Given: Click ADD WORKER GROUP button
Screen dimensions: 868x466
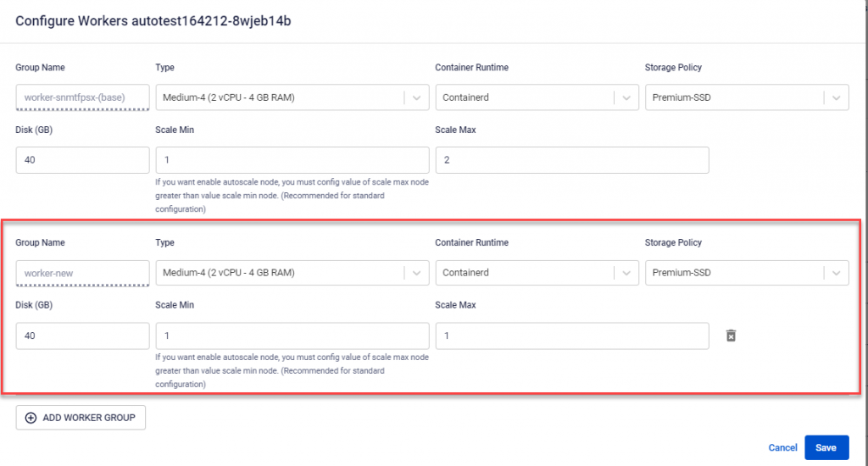Looking at the screenshot, I should pyautogui.click(x=81, y=418).
